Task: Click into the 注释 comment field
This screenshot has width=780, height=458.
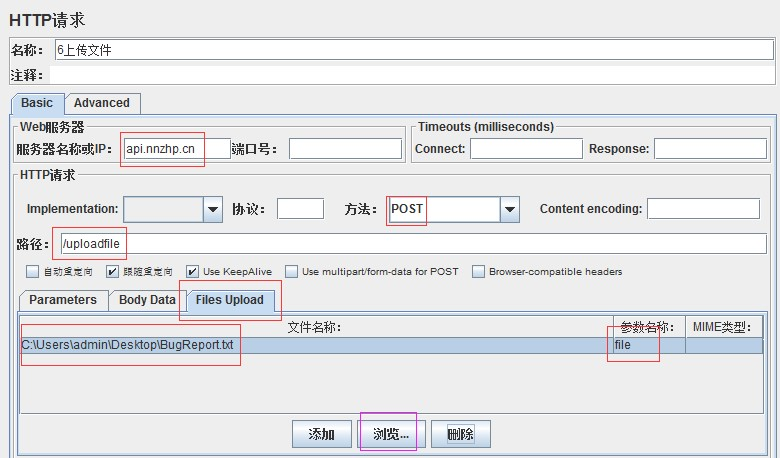Action: point(412,75)
